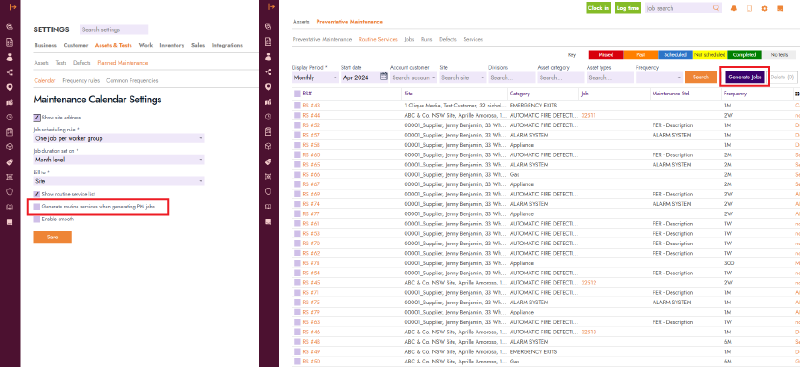Open person icon in Preventative Maintenance sidebar
Viewport: 800px width, 367px height.
[268, 57]
